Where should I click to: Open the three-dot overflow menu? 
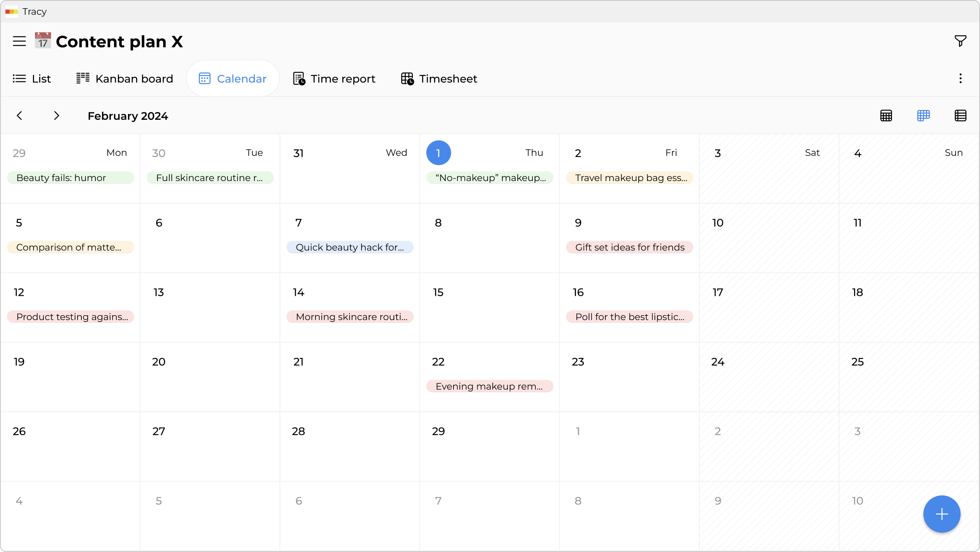click(961, 78)
